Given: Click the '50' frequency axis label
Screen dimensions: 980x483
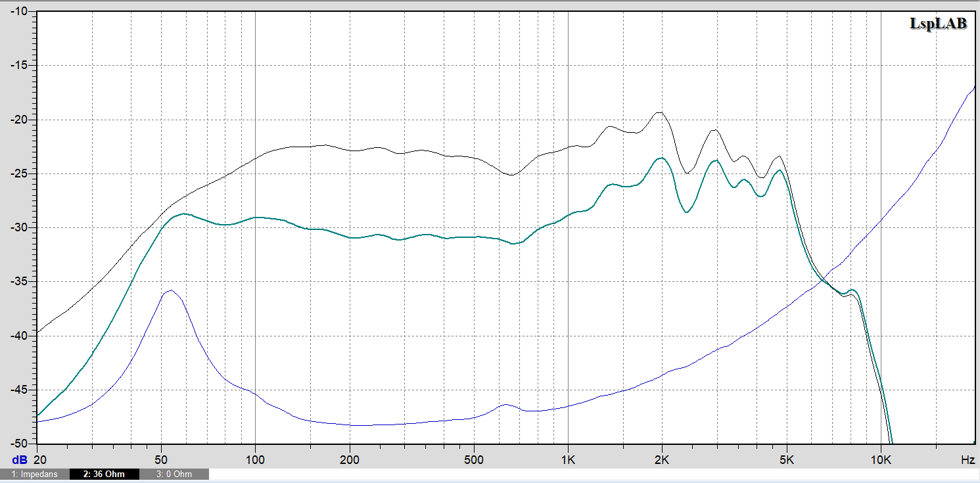Looking at the screenshot, I should (161, 459).
